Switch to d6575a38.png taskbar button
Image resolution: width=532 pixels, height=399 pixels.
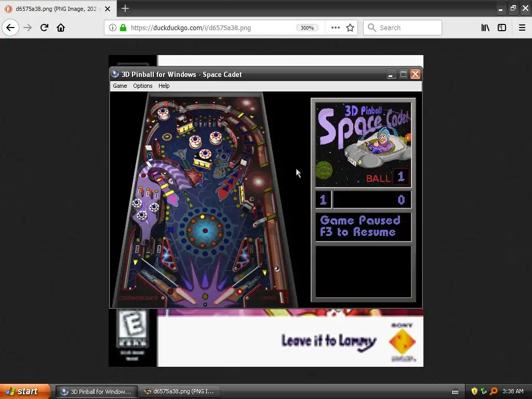click(x=179, y=392)
